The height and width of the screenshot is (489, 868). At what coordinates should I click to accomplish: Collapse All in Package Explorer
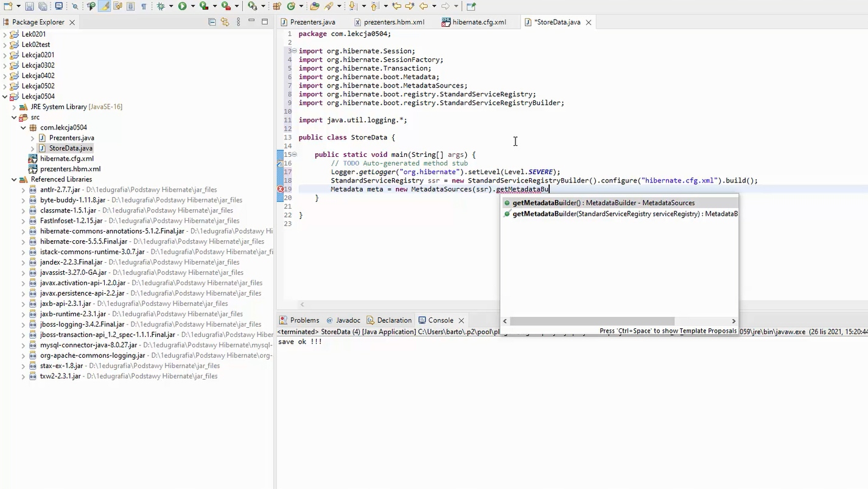tap(212, 22)
